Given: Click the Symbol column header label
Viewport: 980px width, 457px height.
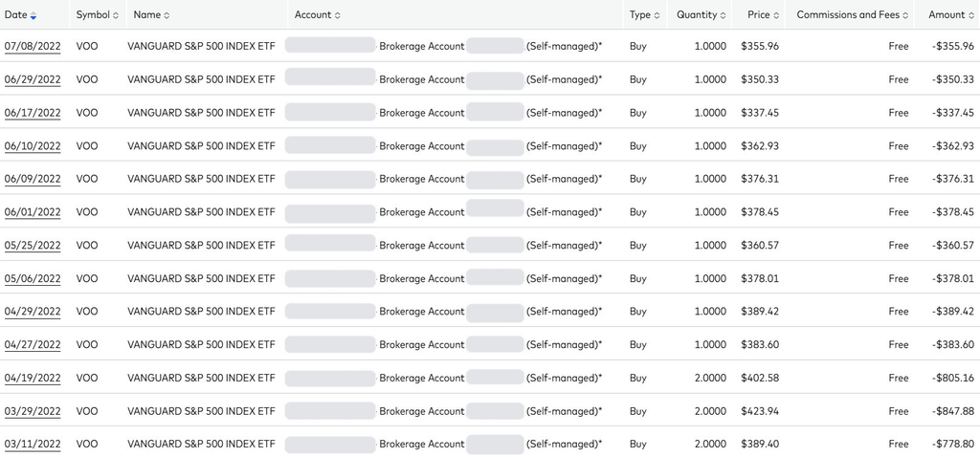Looking at the screenshot, I should pyautogui.click(x=93, y=15).
